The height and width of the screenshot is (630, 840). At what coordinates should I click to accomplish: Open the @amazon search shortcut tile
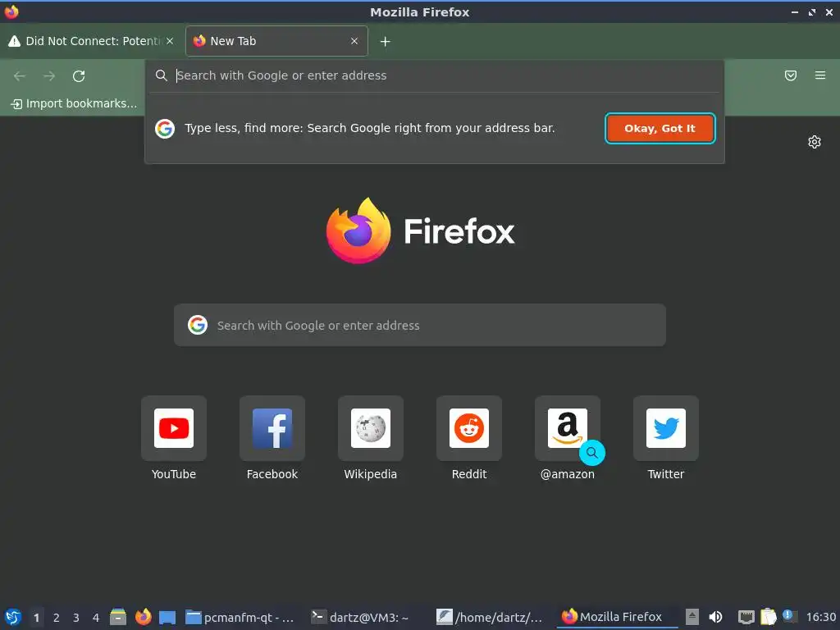(568, 428)
